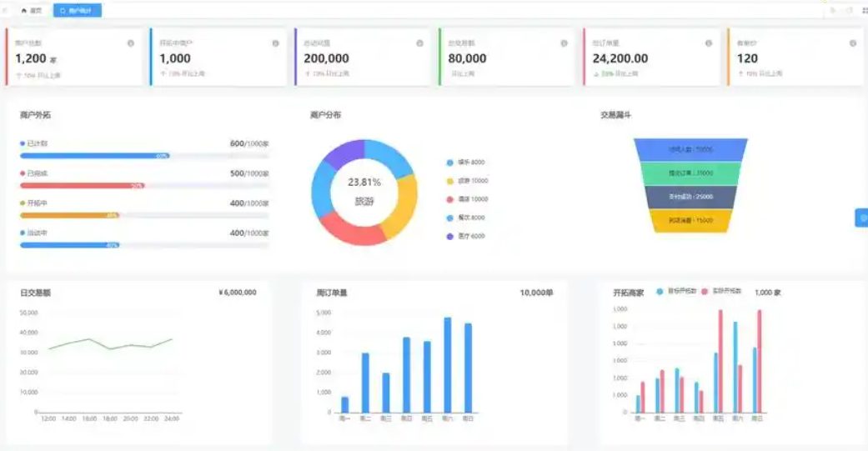Viewport: 868px width, 451px height.
Task: Click the 周一 bar in weekly orders
Action: (x=345, y=404)
